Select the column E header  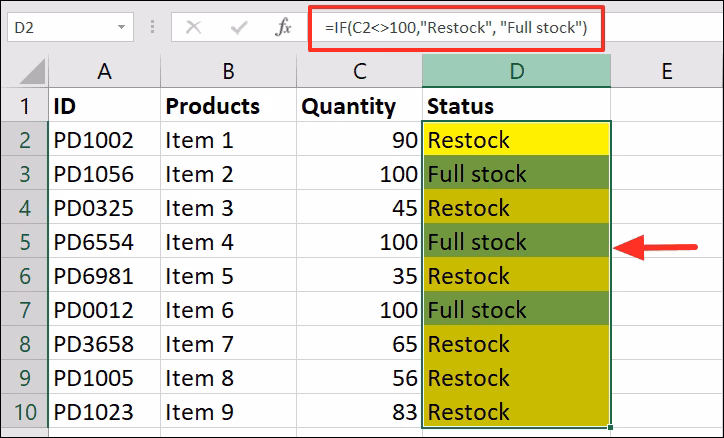[665, 71]
